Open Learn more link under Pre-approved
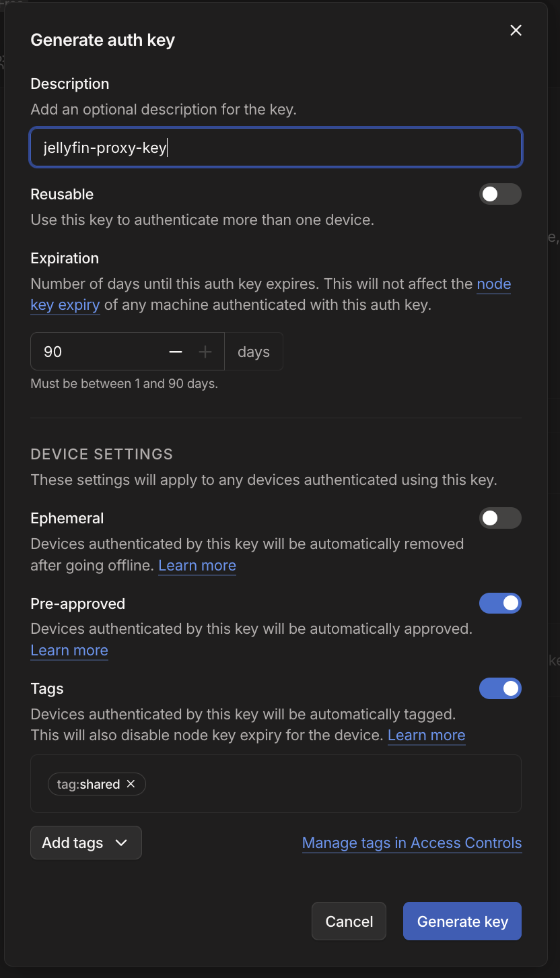Image resolution: width=560 pixels, height=978 pixels. point(69,650)
